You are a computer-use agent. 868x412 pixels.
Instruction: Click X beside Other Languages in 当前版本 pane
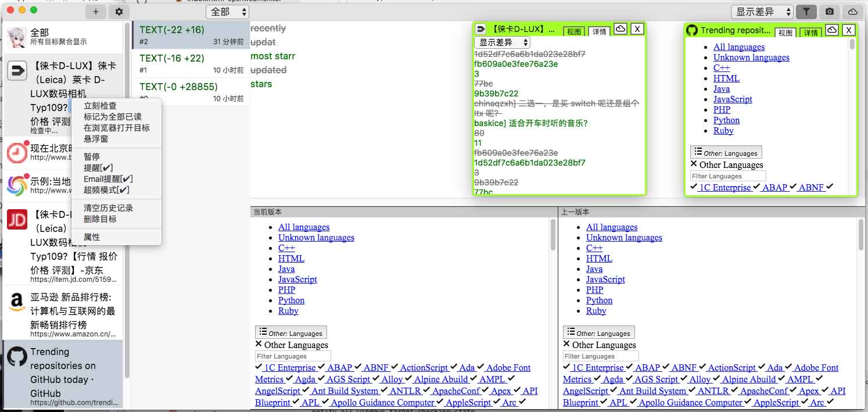259,344
